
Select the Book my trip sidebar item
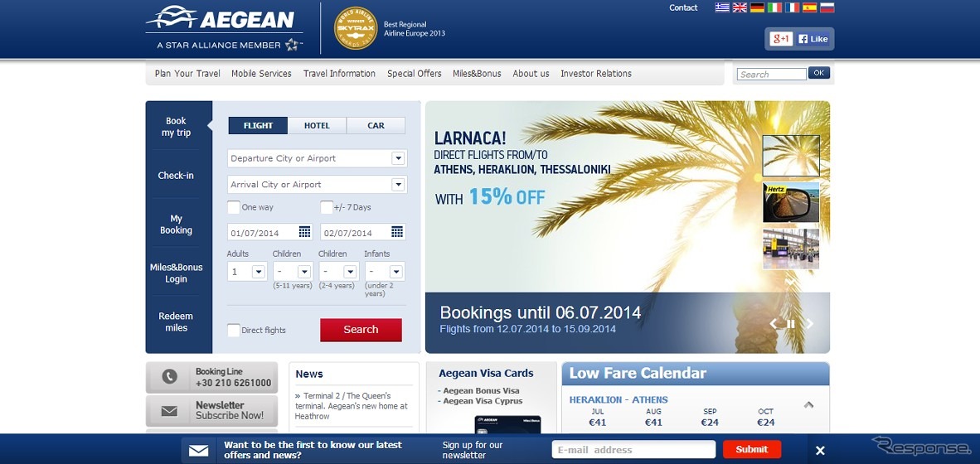176,127
